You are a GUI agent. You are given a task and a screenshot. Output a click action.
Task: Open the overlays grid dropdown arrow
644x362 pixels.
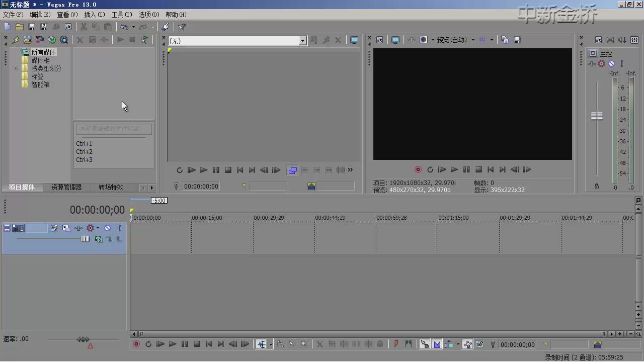point(492,40)
